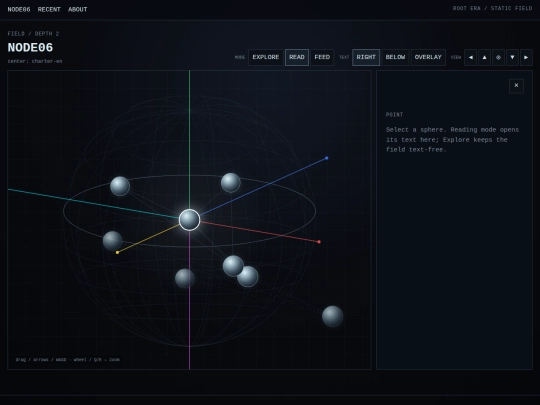The width and height of the screenshot is (540, 405).
Task: Close the Point side panel
Action: (516, 86)
